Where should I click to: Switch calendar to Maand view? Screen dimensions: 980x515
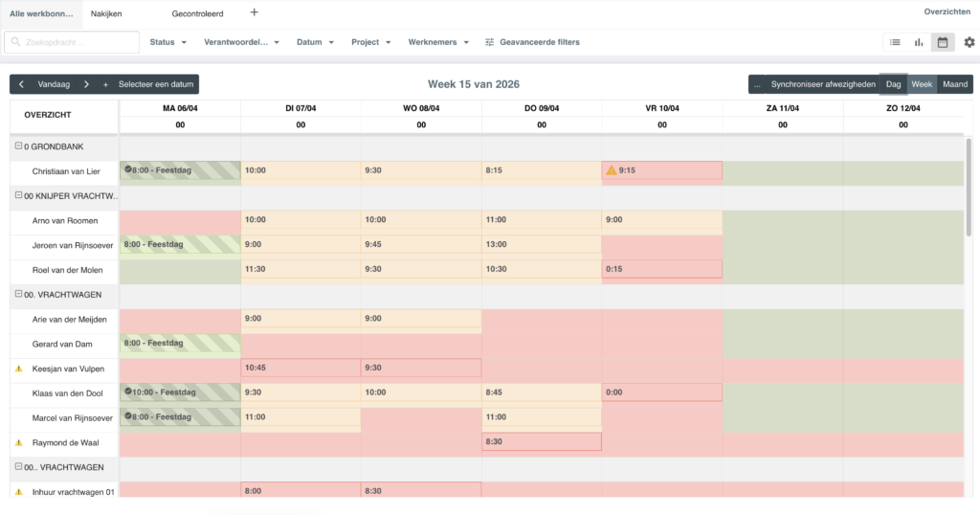pyautogui.click(x=955, y=84)
